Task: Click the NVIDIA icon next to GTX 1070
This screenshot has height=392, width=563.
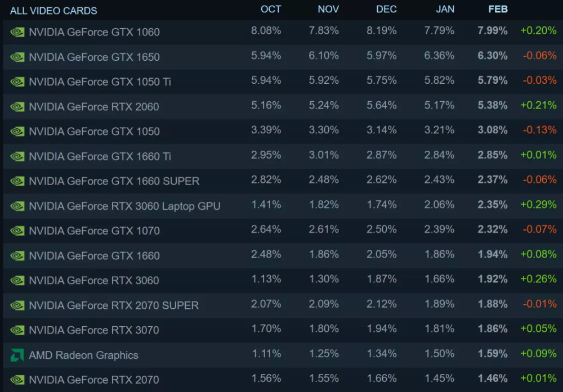Action: (17, 231)
